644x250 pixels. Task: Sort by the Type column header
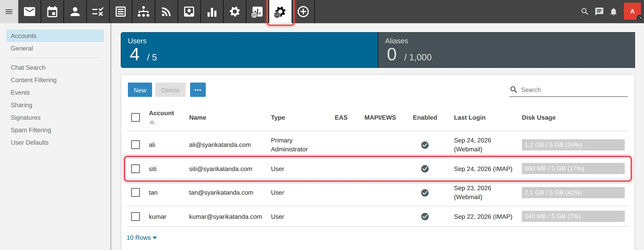[278, 117]
